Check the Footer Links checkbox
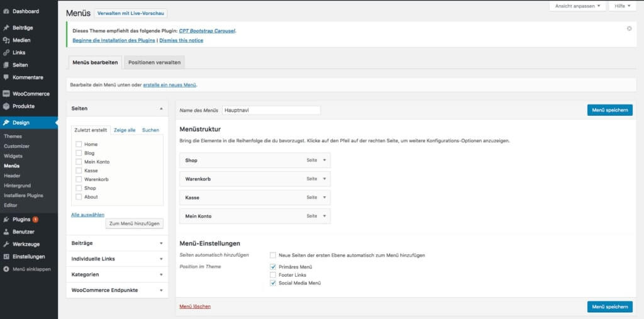The image size is (644, 319). [x=273, y=275]
